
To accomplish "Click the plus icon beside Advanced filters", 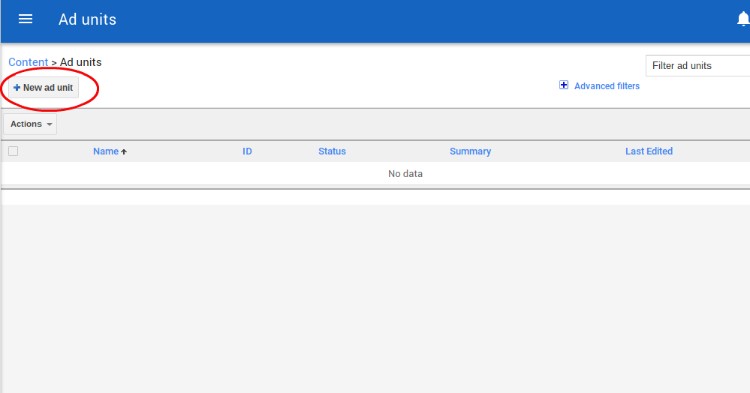I will tap(563, 85).
